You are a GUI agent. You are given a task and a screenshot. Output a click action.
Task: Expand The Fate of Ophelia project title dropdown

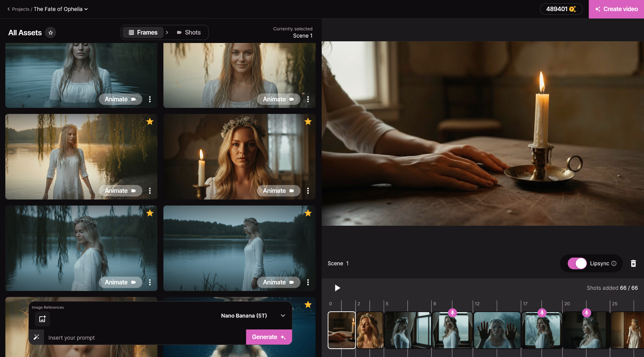tap(86, 9)
